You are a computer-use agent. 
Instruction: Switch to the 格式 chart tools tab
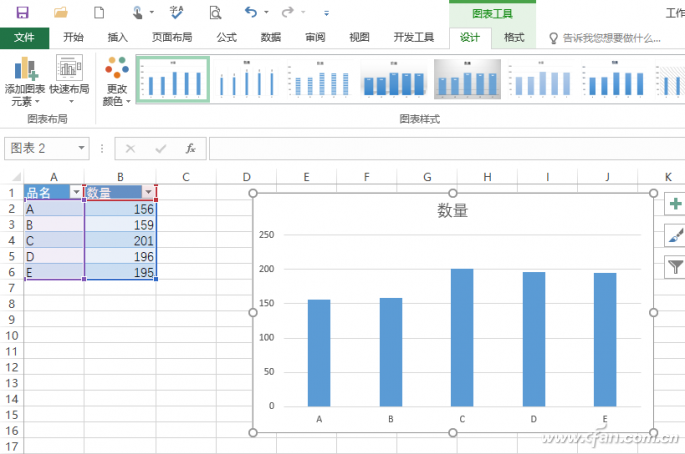514,38
